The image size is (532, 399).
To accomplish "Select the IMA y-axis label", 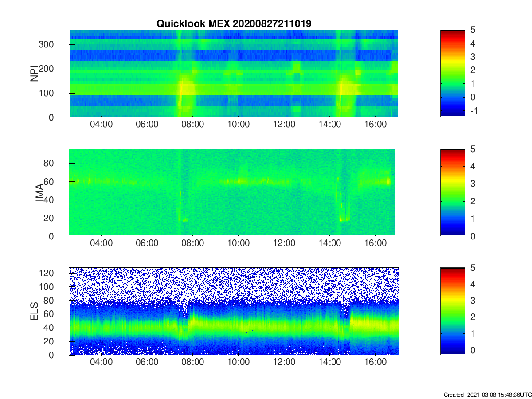I will [x=40, y=192].
